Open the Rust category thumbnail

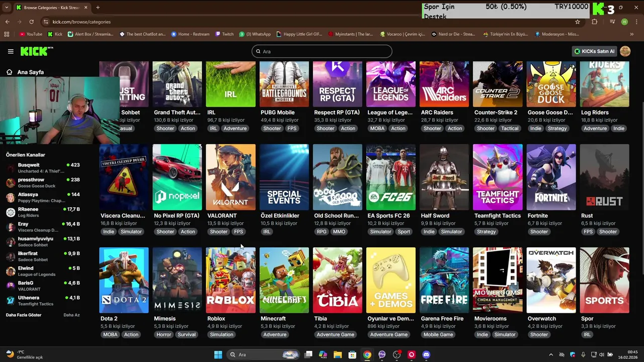coord(604,177)
